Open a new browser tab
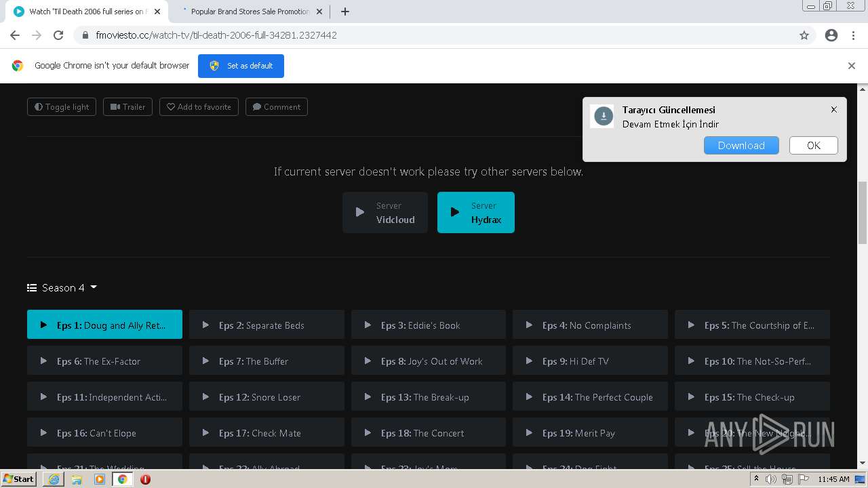This screenshot has width=868, height=488. coord(345,12)
